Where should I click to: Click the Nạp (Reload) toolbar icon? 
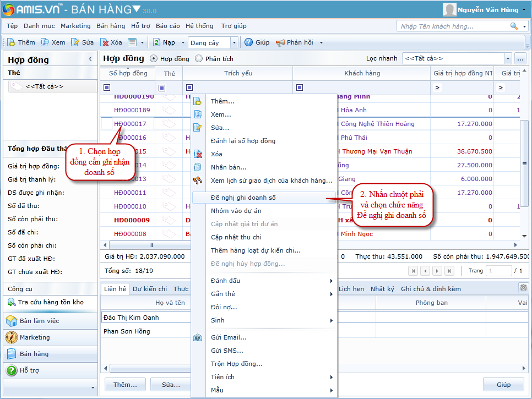pyautogui.click(x=156, y=42)
